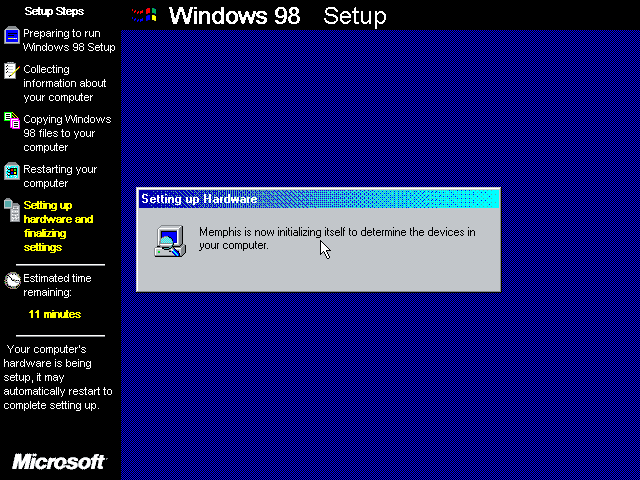Viewport: 640px width, 480px height.
Task: Click the Windows flag logo in header
Action: click(144, 16)
